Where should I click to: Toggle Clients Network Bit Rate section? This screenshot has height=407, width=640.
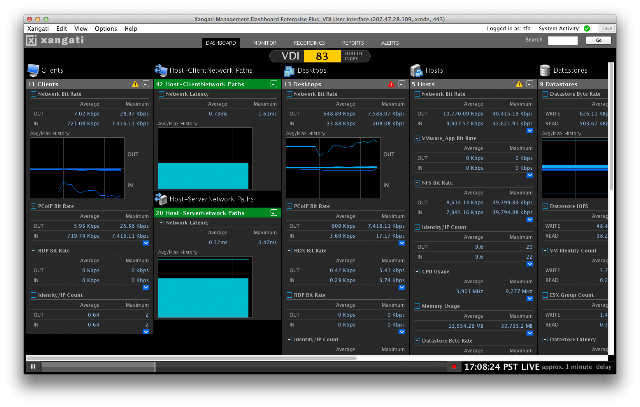33,94
